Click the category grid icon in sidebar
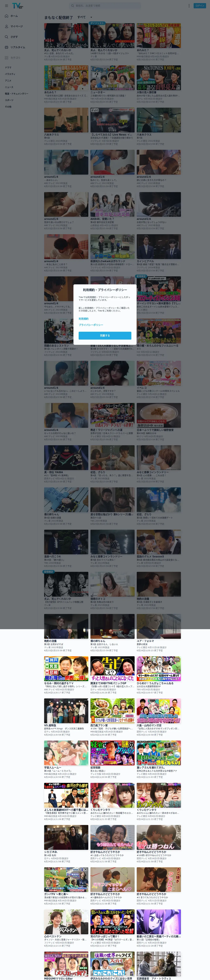The height and width of the screenshot is (980, 210). pyautogui.click(x=7, y=58)
